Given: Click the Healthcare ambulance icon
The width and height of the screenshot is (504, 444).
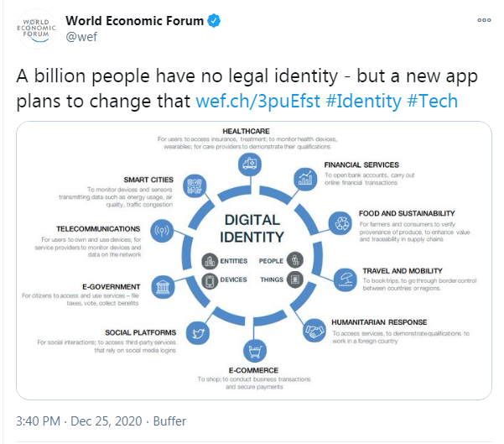Looking at the screenshot, I should tap(250, 165).
